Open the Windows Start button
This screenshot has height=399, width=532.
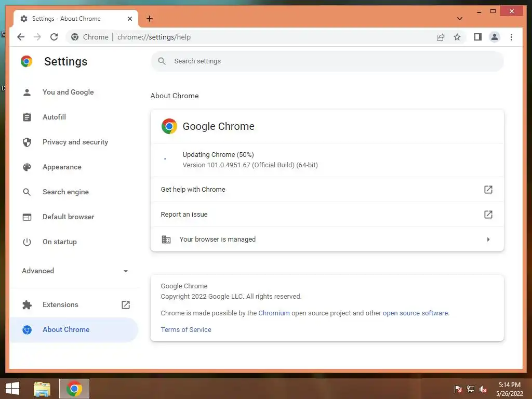click(12, 389)
